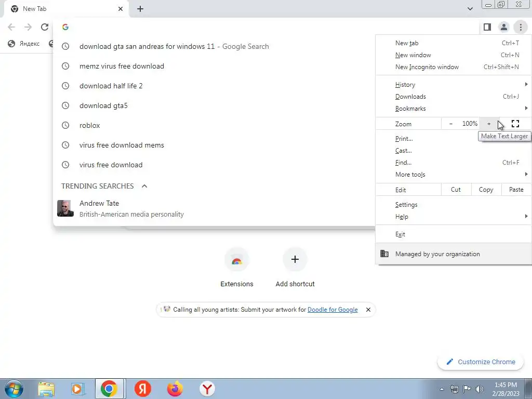
Task: Select the 'virus free download mems' suggestion
Action: tap(214, 145)
